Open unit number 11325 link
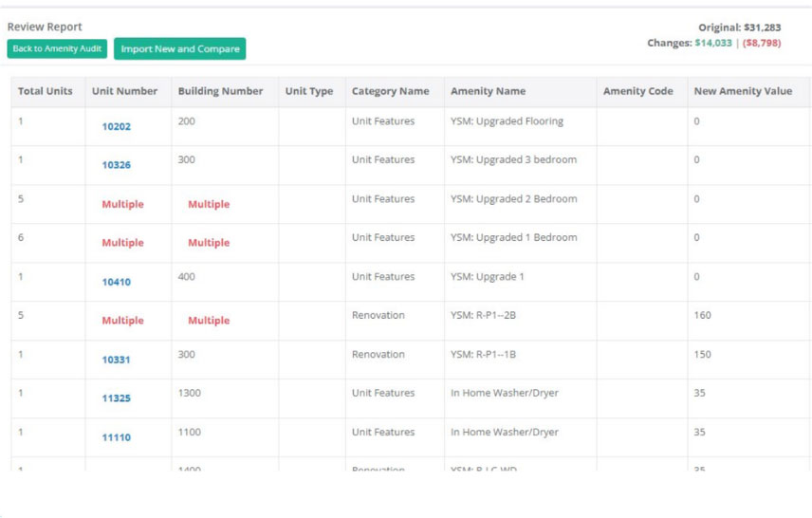The height and width of the screenshot is (518, 812). pos(116,398)
